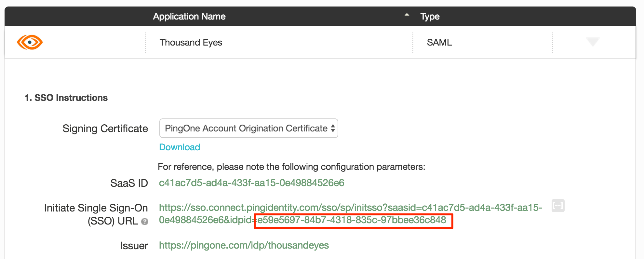Click the Issuer field label

[134, 246]
